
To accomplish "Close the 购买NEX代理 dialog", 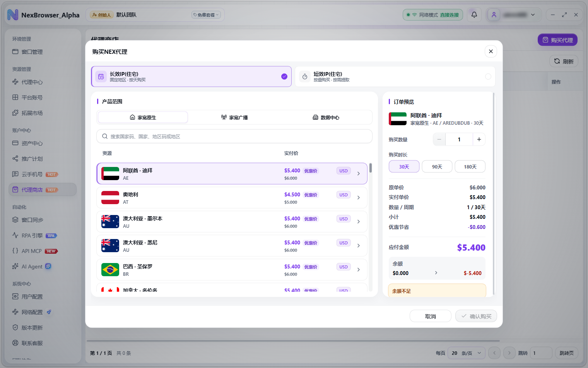I will click(491, 51).
